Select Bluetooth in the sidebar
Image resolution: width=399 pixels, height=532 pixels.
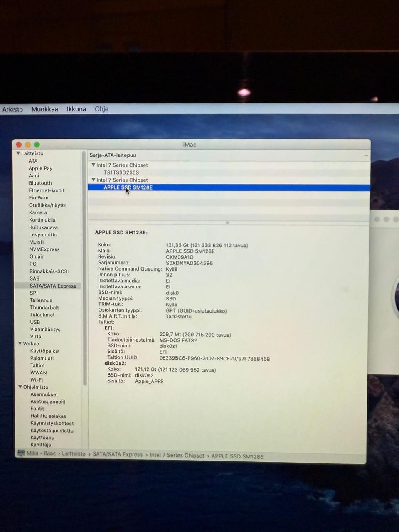[x=40, y=183]
